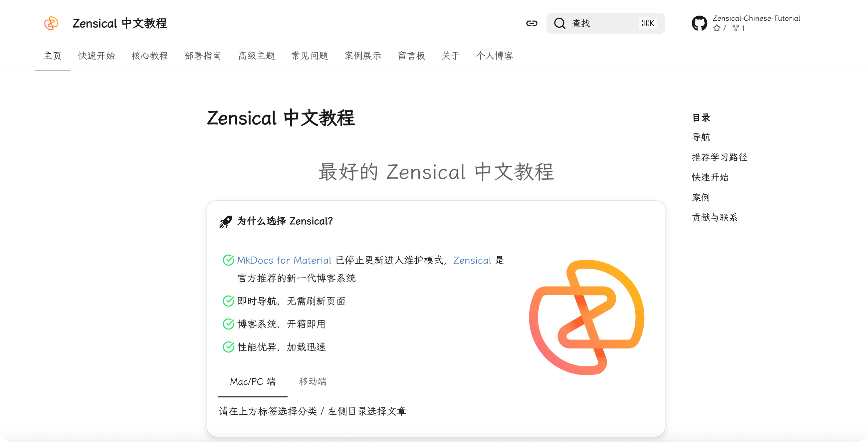Click the Zensical 中文教程 site title in header
This screenshot has width=868, height=442.
(119, 23)
